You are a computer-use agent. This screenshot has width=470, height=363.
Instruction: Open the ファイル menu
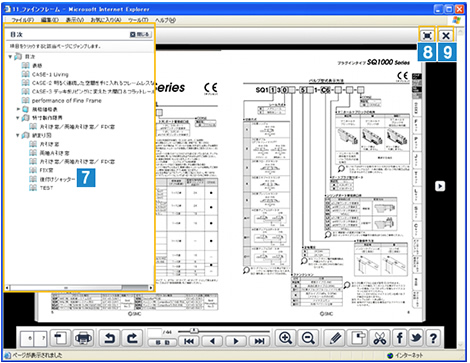23,20
